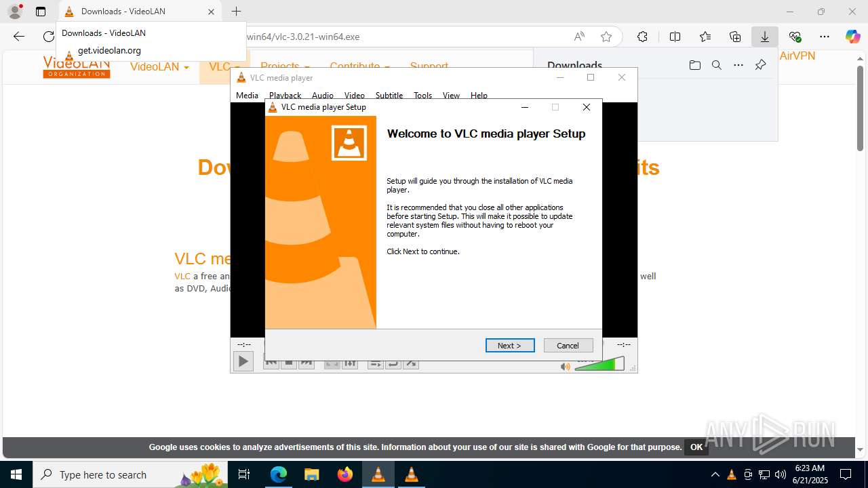Open Task View on the taskbar
The width and height of the screenshot is (868, 488).
coord(244,474)
